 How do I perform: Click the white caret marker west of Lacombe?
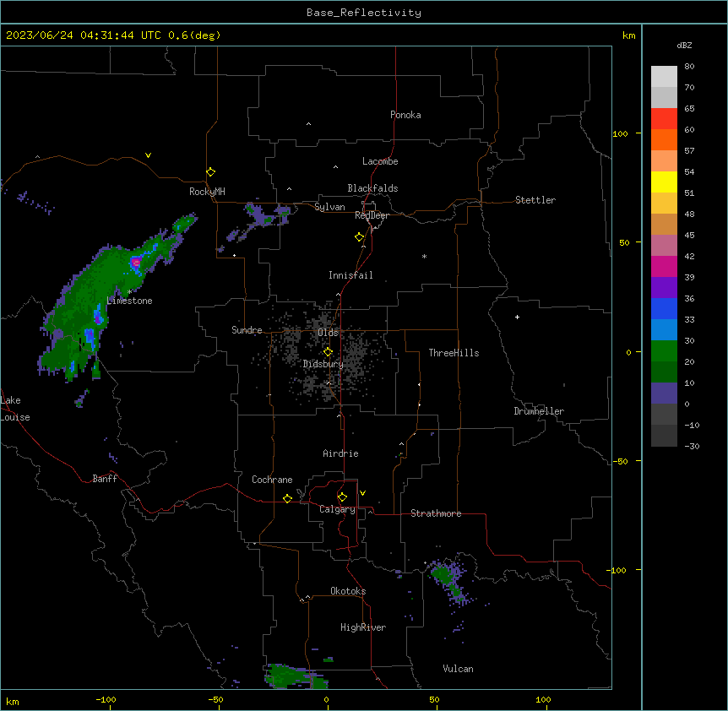pyautogui.click(x=335, y=167)
